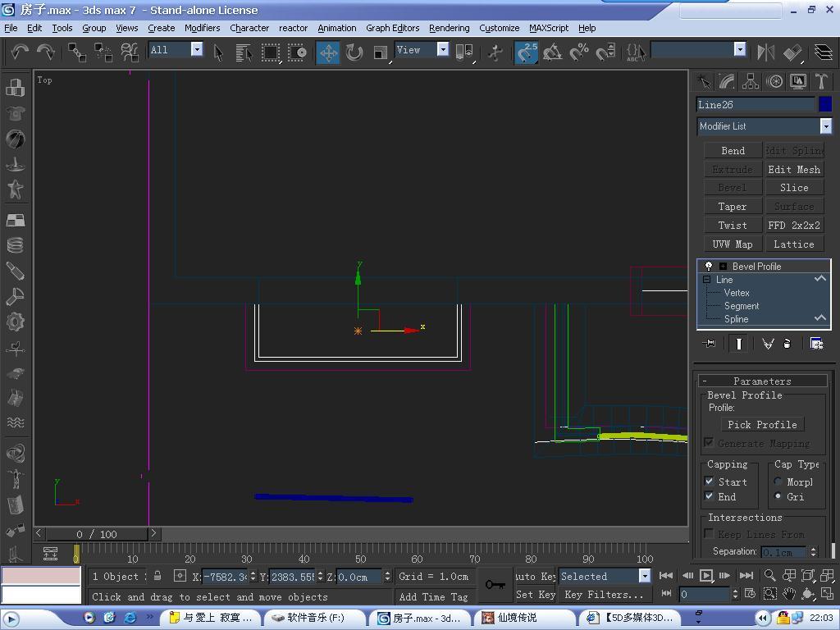This screenshot has height=630, width=840.
Task: Click the Redo arrow icon
Action: [x=46, y=52]
